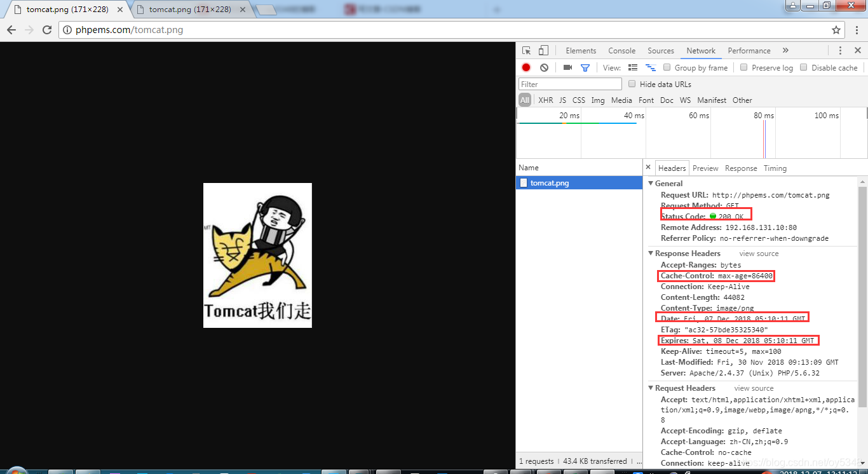Filter requests by Media
This screenshot has height=474, width=868.
[x=621, y=100]
